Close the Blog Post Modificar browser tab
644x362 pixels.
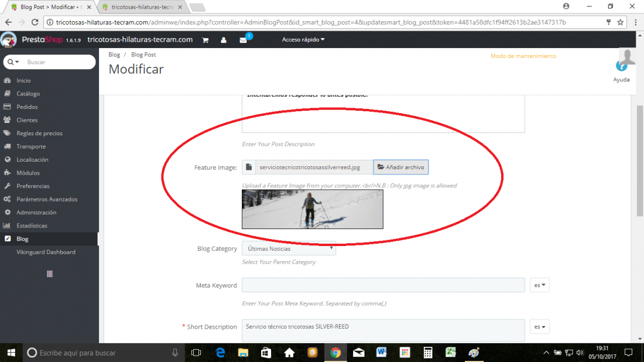coord(89,7)
